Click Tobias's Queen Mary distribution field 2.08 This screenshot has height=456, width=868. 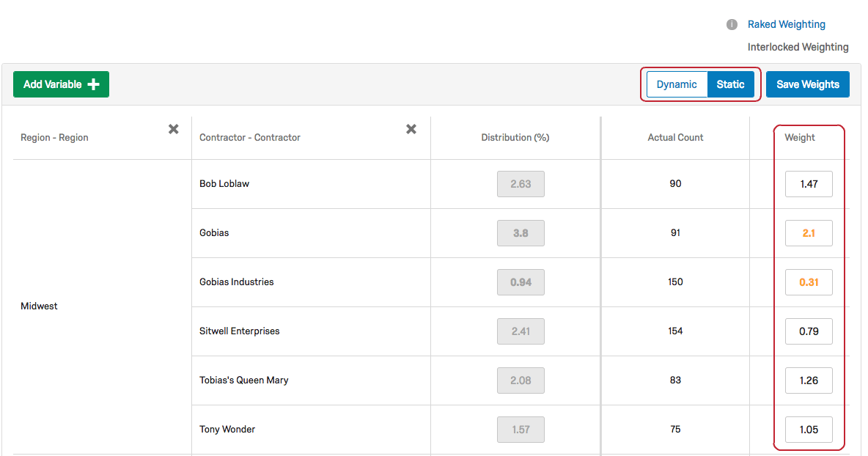point(521,380)
